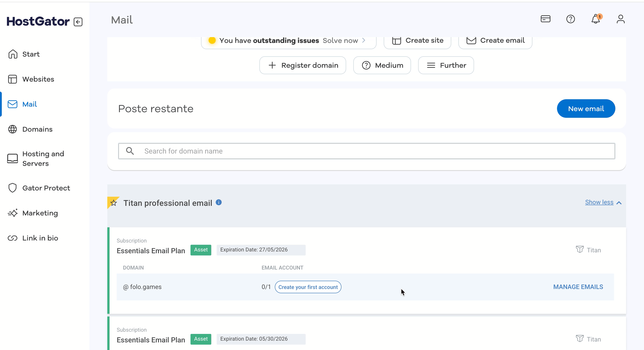Click info icon next to Titan professional email
This screenshot has width=644, height=350.
[x=219, y=202]
